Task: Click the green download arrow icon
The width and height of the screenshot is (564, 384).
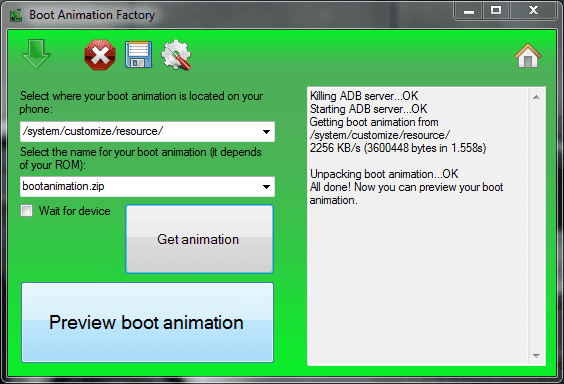Action: tap(36, 54)
